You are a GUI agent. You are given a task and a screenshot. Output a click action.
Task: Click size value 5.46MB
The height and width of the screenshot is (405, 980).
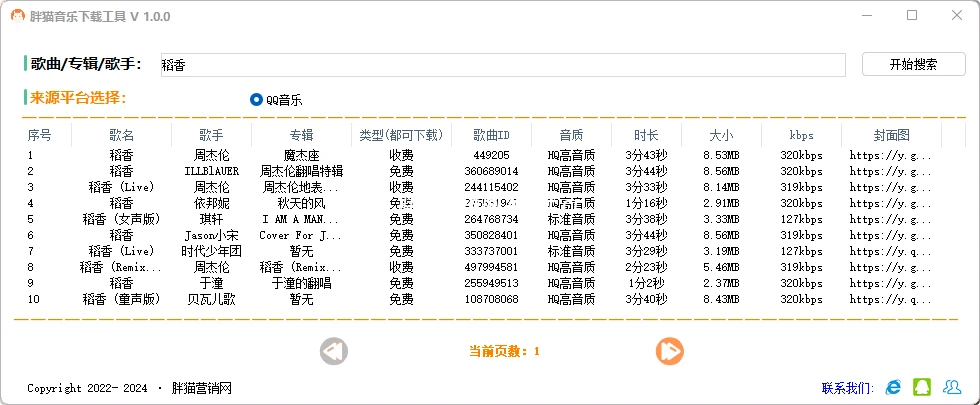click(721, 268)
